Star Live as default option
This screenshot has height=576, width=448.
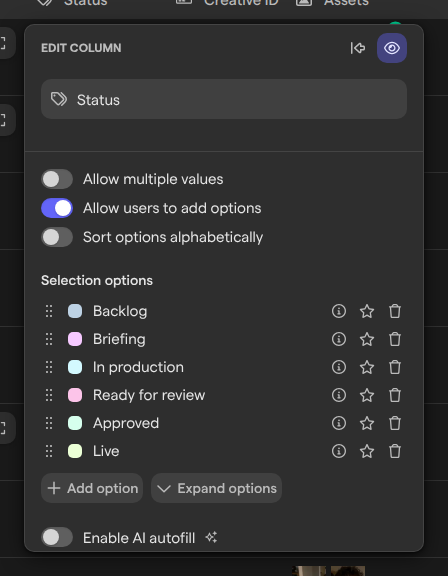(x=367, y=451)
